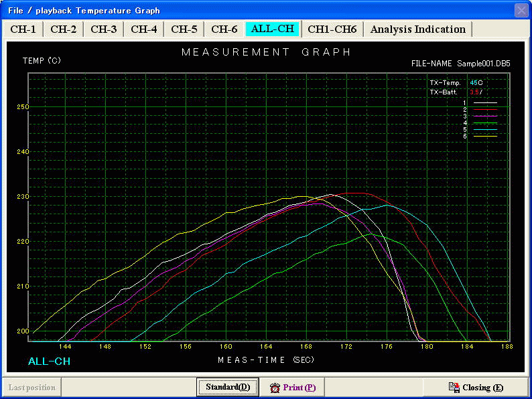
Task: Click the 180 time axis value
Action: (x=427, y=347)
